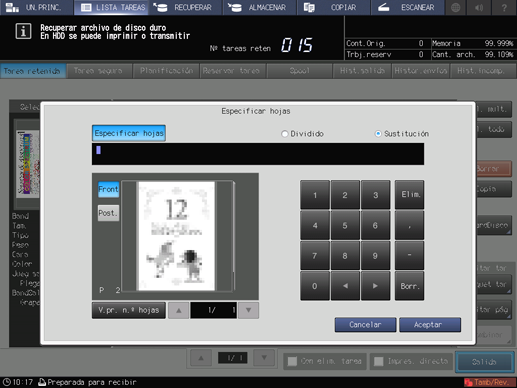Tap keypad digit 4
Image resolution: width=517 pixels, height=388 pixels.
click(315, 226)
